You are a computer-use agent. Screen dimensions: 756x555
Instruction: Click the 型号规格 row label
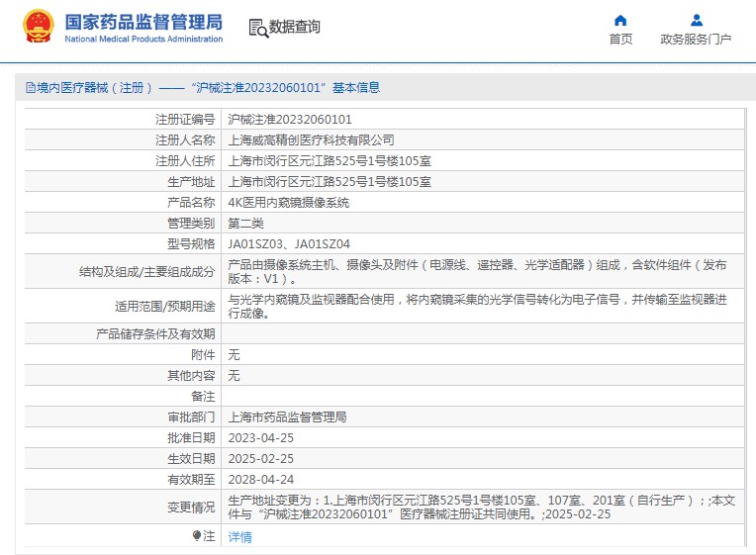point(191,244)
